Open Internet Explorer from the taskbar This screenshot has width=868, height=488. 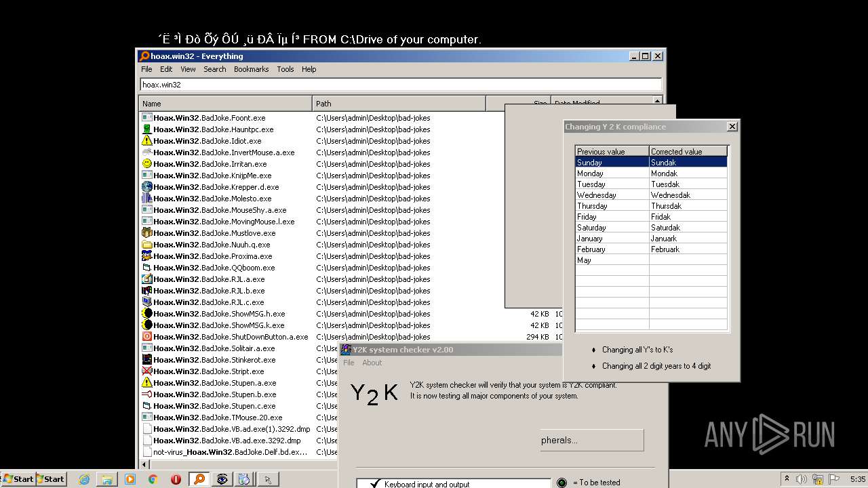[84, 479]
